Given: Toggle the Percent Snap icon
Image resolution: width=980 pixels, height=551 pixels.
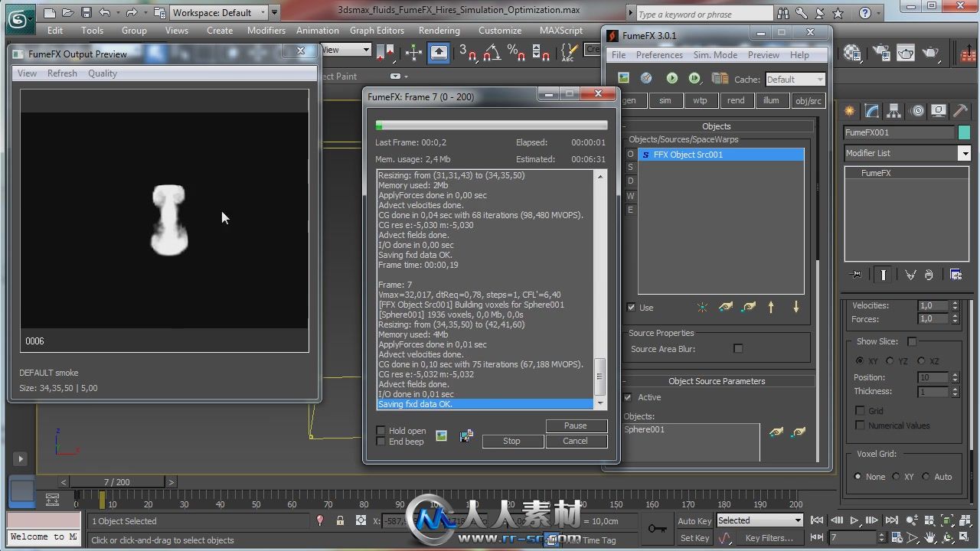Looking at the screenshot, I should click(x=517, y=53).
